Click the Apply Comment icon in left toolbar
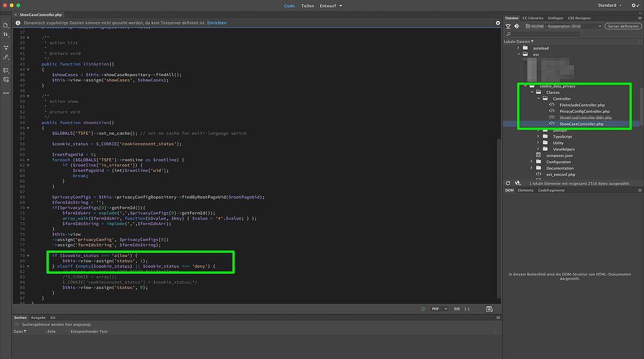 tap(6, 70)
